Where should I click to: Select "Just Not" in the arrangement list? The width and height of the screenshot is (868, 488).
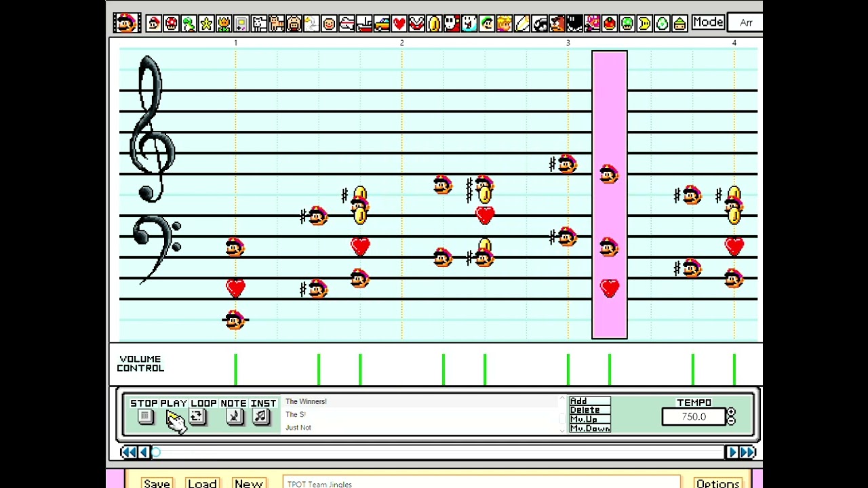coord(298,428)
